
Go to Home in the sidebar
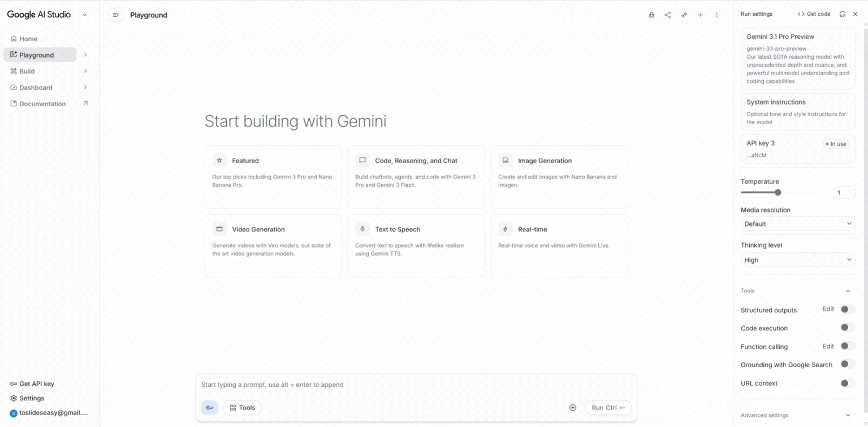[x=28, y=39]
